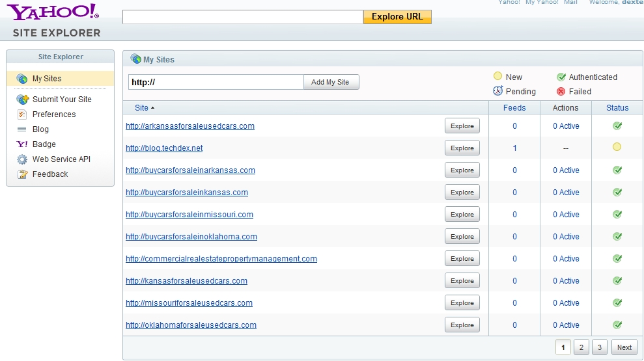The image size is (644, 361).
Task: Click the Actions column header
Action: (566, 108)
